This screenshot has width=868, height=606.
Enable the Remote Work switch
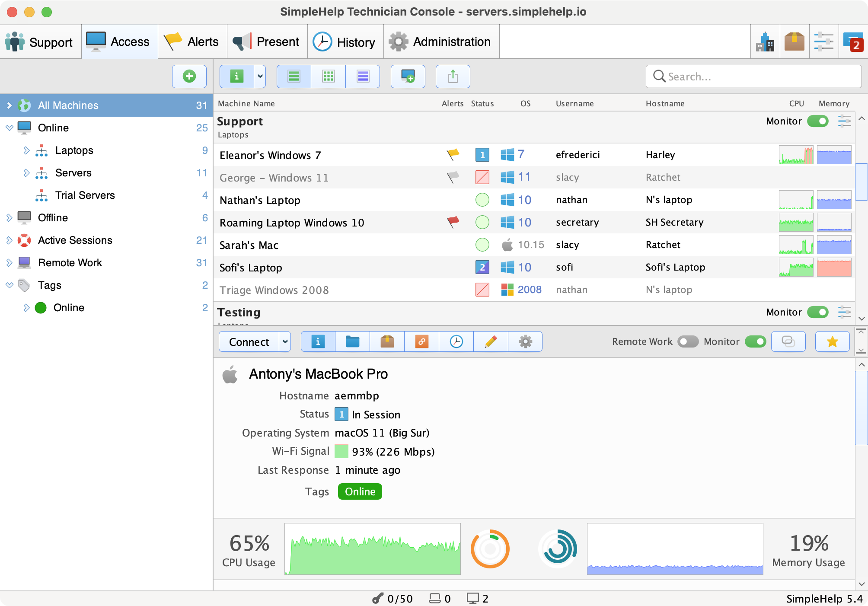(x=688, y=342)
